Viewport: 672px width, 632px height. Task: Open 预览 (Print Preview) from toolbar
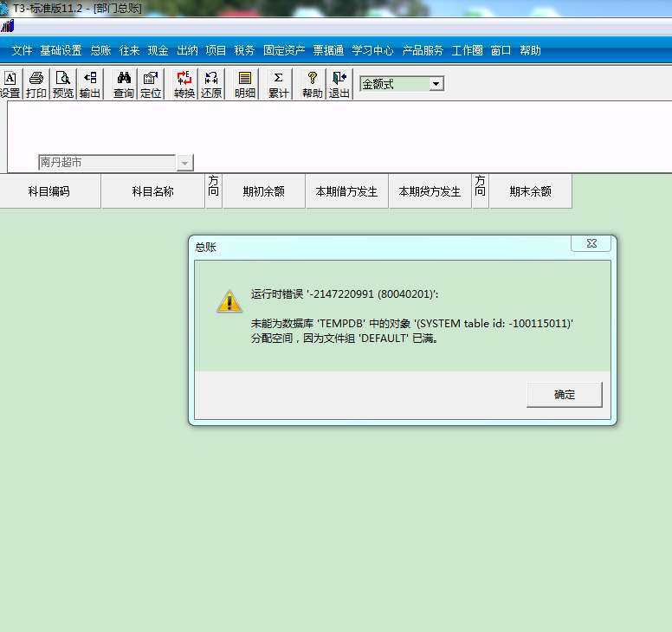[x=63, y=84]
